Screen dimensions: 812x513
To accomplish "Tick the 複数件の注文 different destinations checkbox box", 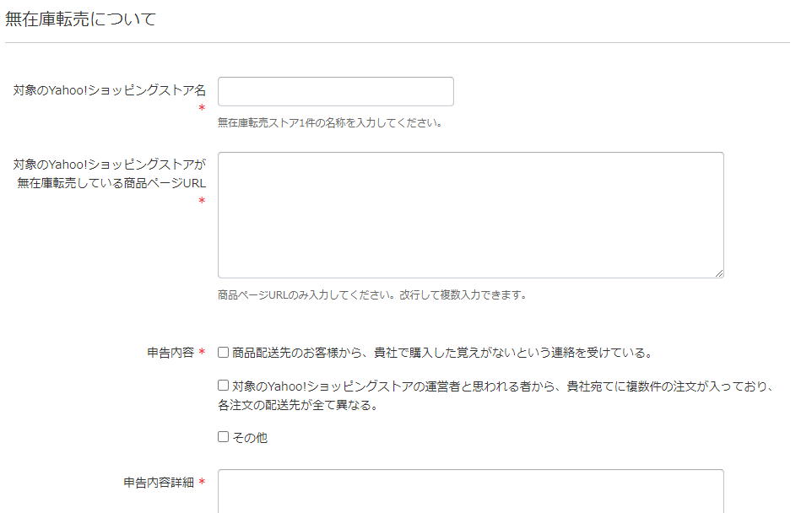I will coord(223,385).
